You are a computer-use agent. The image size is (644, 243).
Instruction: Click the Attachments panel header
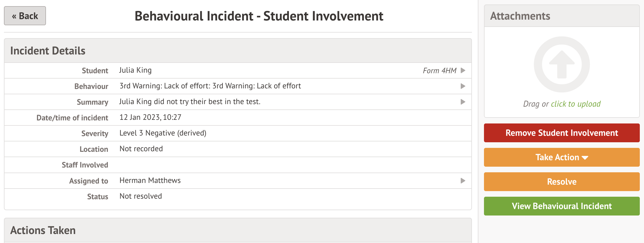(x=520, y=16)
